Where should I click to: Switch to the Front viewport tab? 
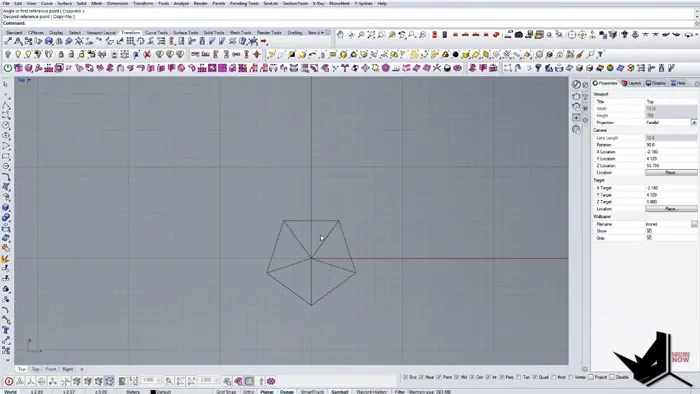[x=51, y=369]
